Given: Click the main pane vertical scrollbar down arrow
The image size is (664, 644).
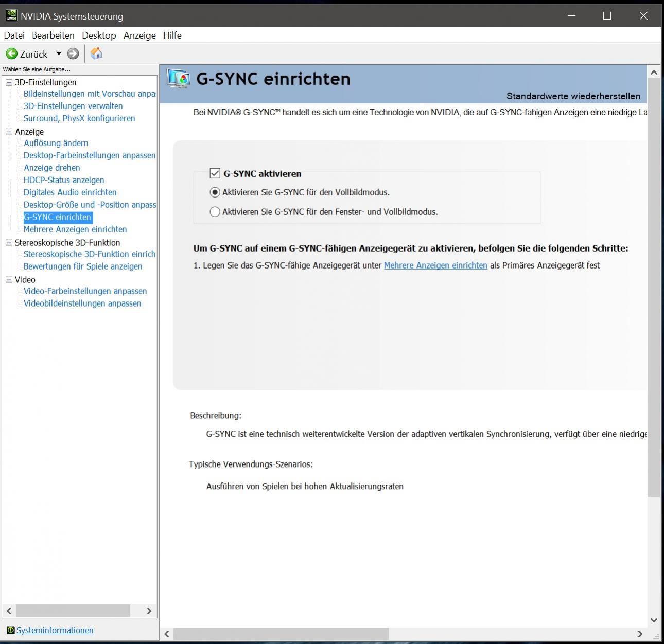Looking at the screenshot, I should (x=654, y=620).
